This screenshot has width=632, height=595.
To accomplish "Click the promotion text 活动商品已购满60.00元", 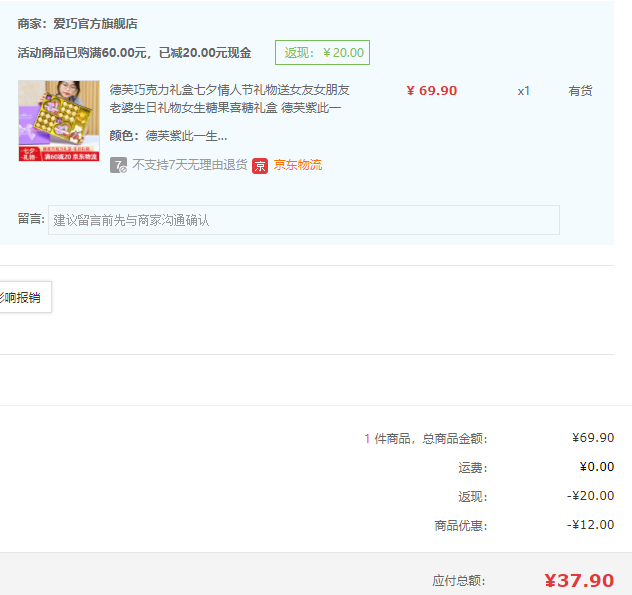I will coord(82,53).
